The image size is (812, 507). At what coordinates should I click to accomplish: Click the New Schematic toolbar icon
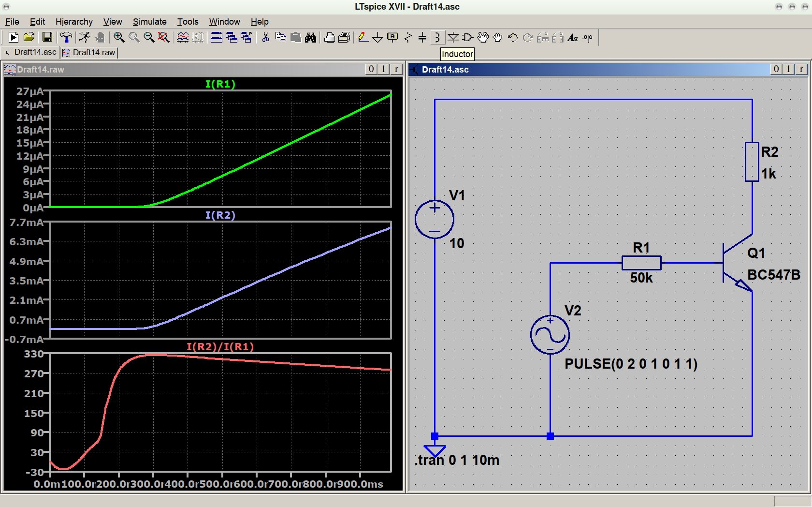click(13, 37)
